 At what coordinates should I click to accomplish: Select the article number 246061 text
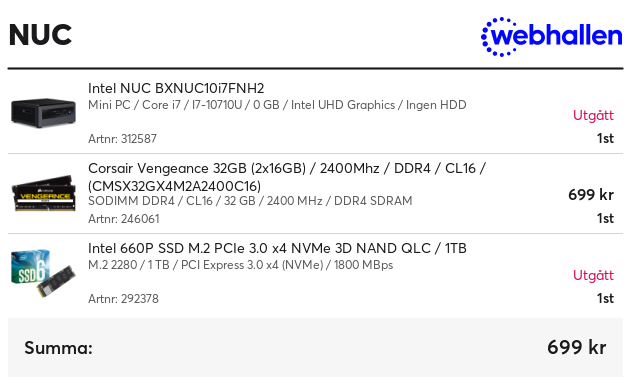tap(124, 219)
